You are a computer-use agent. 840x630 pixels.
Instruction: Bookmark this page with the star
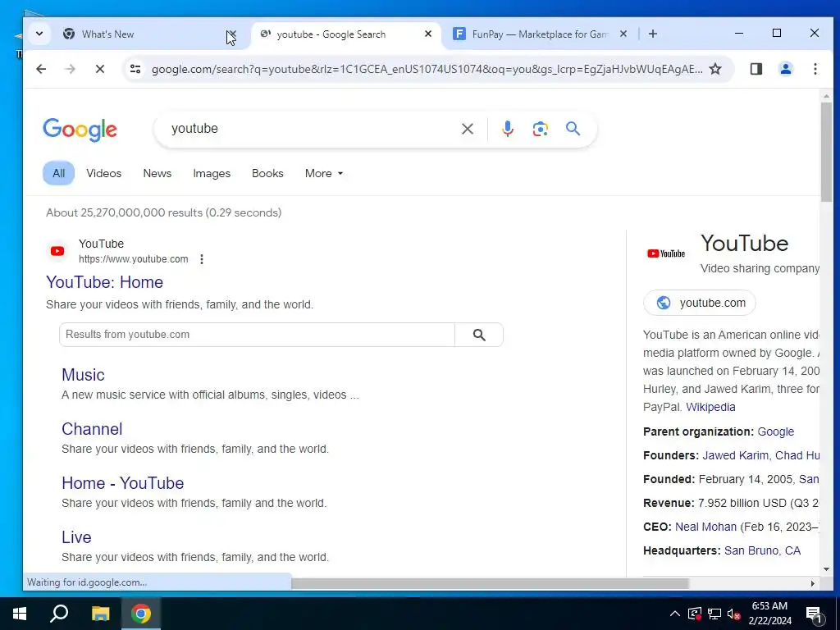(715, 69)
